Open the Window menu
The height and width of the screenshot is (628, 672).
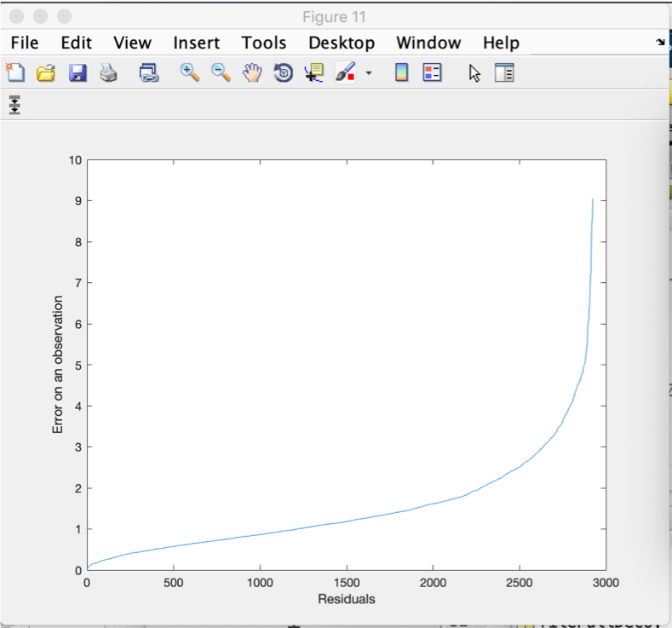click(428, 43)
